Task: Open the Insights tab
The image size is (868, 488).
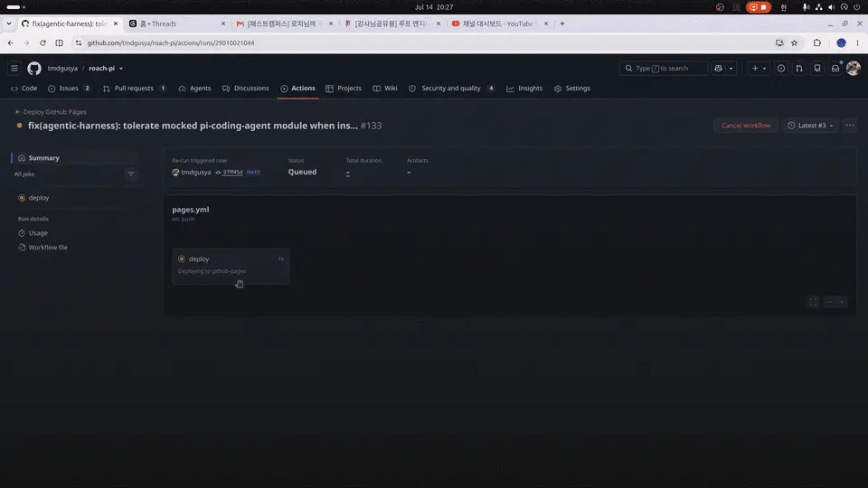Action: (524, 88)
